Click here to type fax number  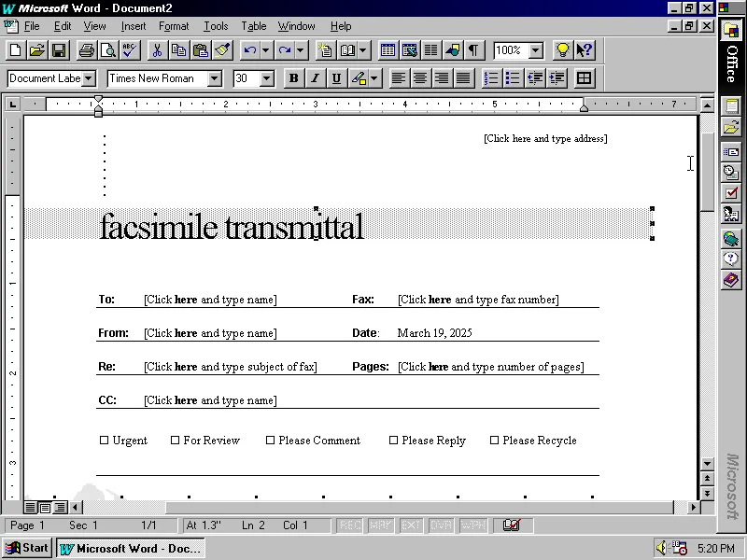pyautogui.click(x=477, y=299)
